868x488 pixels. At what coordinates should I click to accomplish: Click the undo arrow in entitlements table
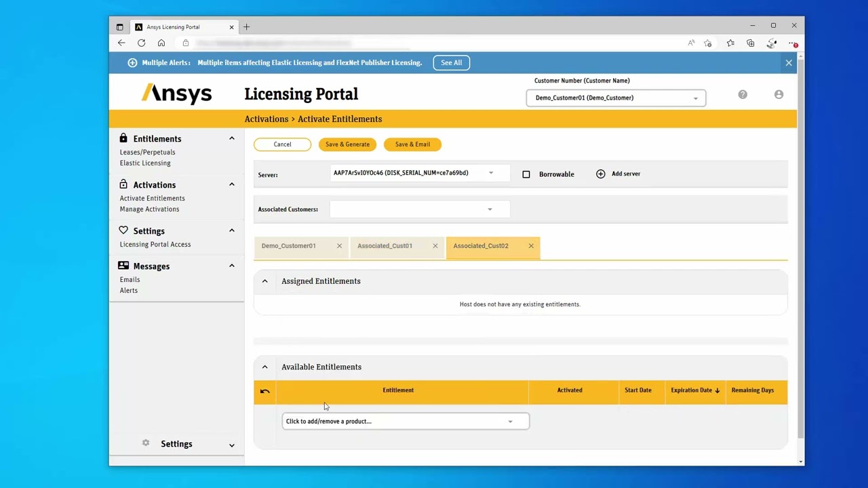[x=265, y=391]
